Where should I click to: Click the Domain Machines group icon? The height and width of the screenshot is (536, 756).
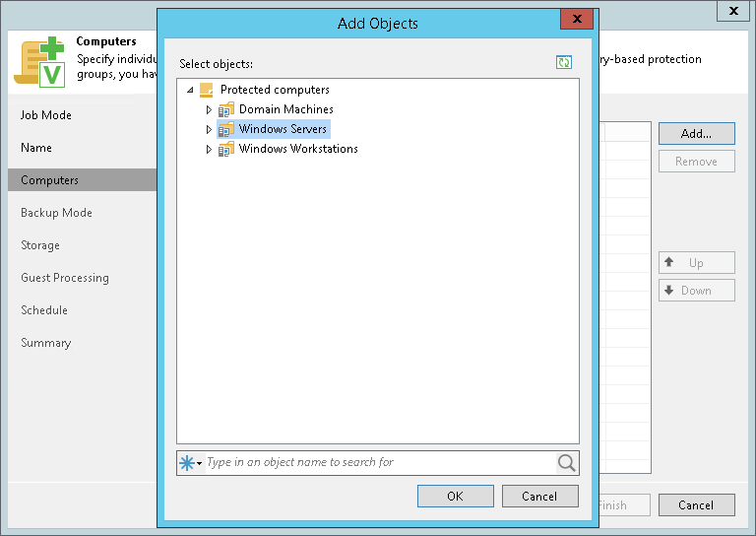tap(226, 109)
